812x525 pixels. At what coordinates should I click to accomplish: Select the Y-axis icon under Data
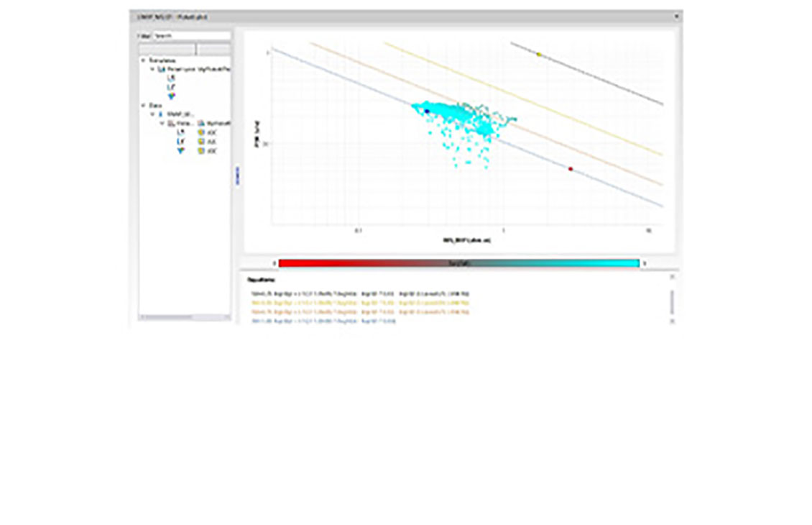click(x=180, y=142)
